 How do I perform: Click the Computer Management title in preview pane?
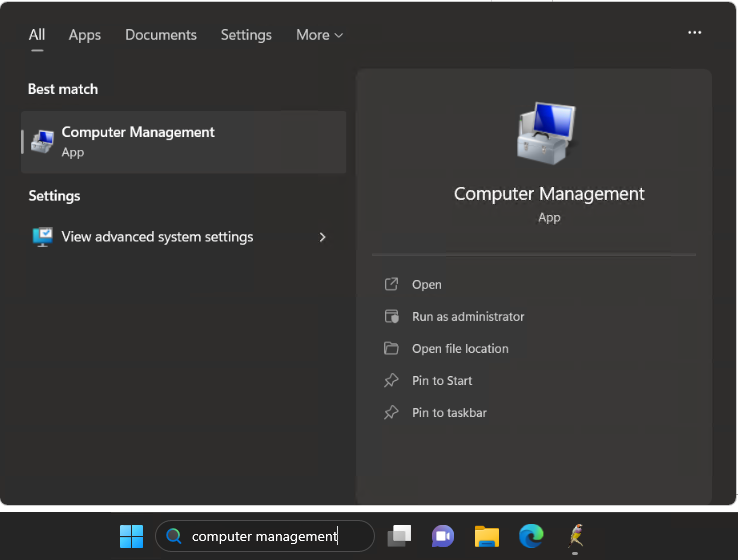(x=549, y=194)
